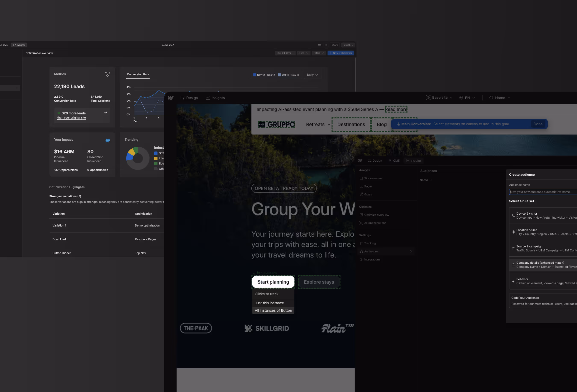Open the Base site dropdown

(x=439, y=98)
